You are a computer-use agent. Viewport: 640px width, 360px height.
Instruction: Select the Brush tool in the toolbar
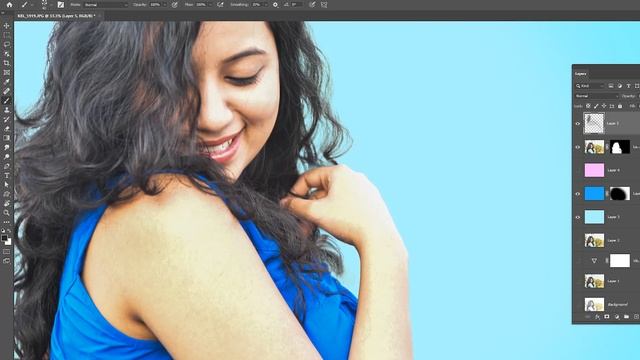7,101
